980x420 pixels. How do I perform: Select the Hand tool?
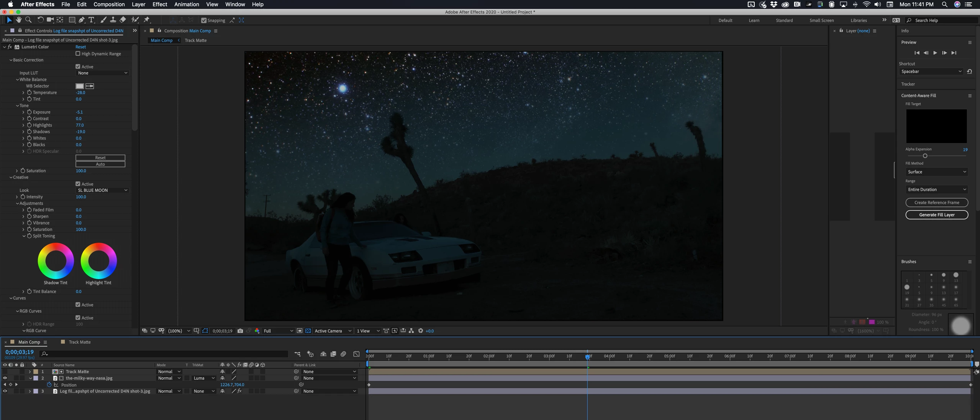pos(18,20)
